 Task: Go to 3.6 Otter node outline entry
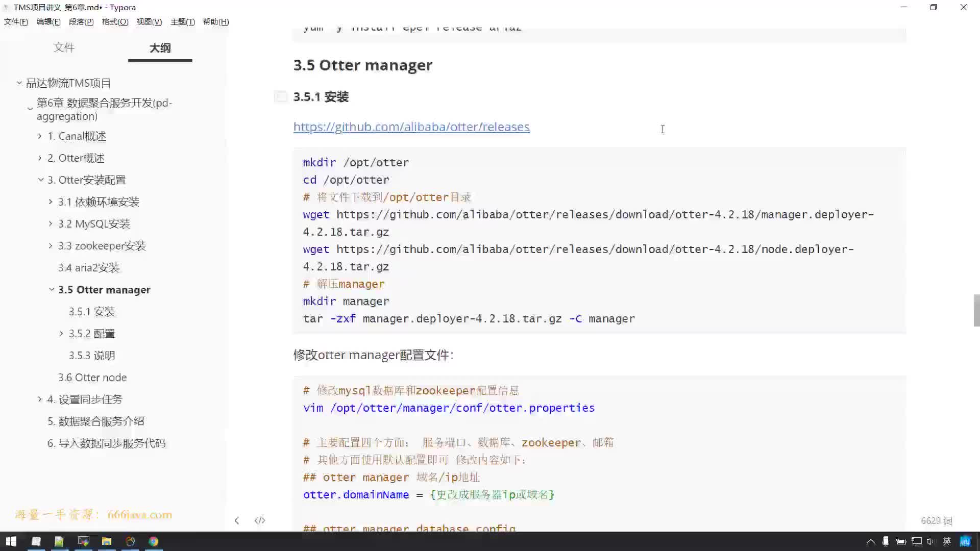click(x=92, y=377)
